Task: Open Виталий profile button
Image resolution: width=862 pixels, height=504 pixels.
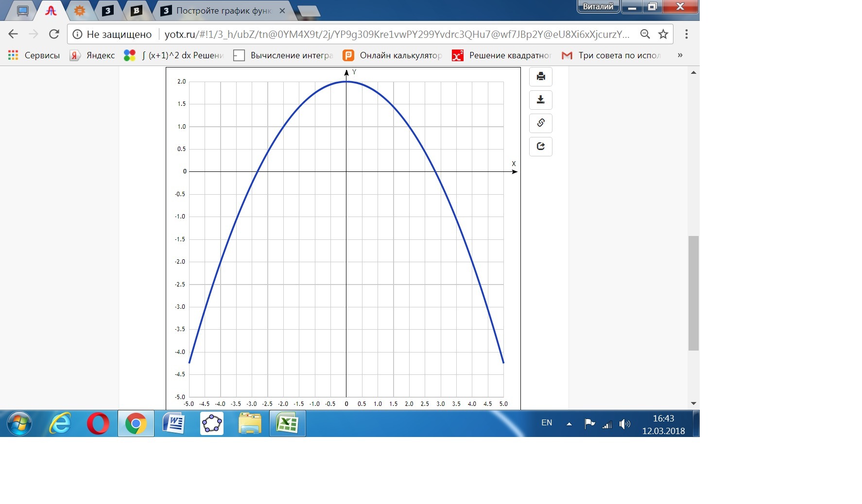Action: (598, 6)
